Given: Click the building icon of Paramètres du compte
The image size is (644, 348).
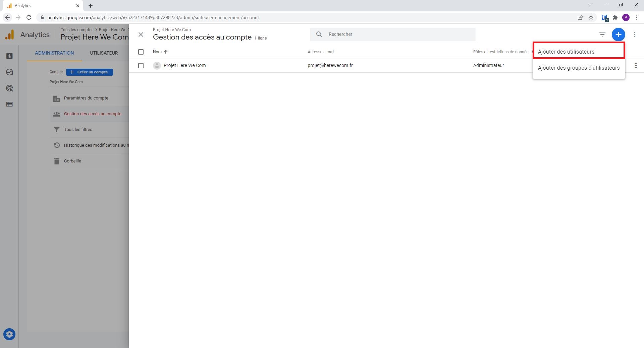Looking at the screenshot, I should pos(56,98).
